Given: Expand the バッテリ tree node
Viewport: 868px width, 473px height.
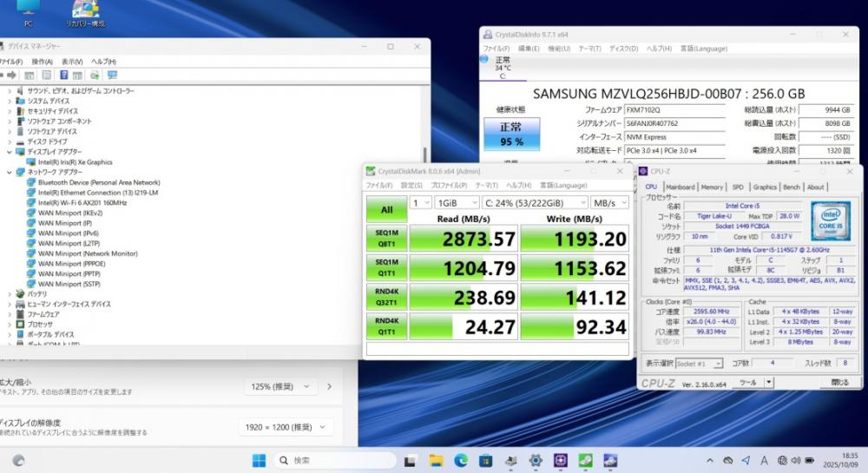Looking at the screenshot, I should (x=10, y=294).
